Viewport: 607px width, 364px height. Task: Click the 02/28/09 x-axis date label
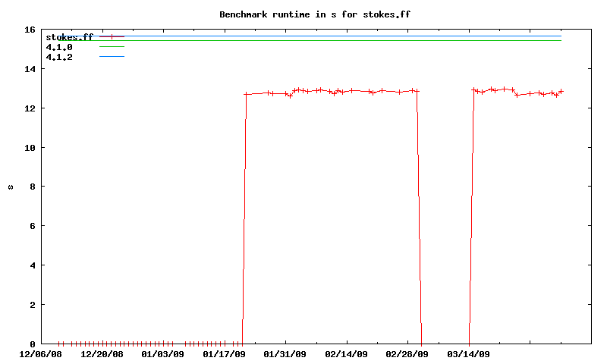[x=407, y=354]
